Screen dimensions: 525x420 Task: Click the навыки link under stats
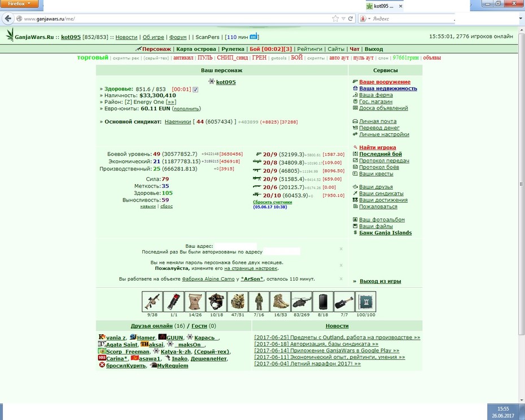coord(148,206)
